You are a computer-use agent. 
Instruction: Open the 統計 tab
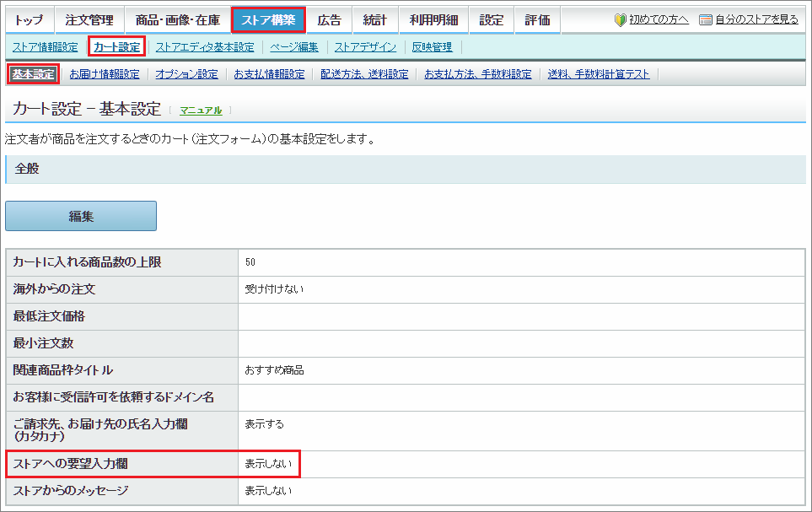[x=375, y=20]
